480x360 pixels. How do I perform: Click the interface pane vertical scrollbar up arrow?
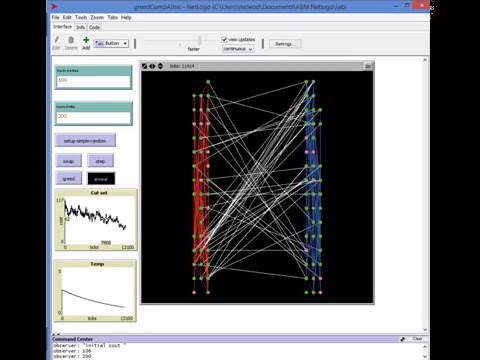pyautogui.click(x=425, y=60)
